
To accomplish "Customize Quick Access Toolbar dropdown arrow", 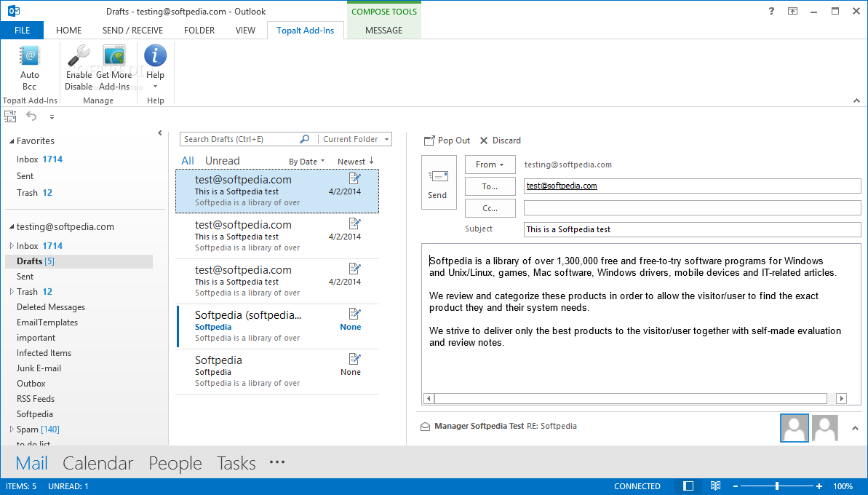I will (x=52, y=116).
